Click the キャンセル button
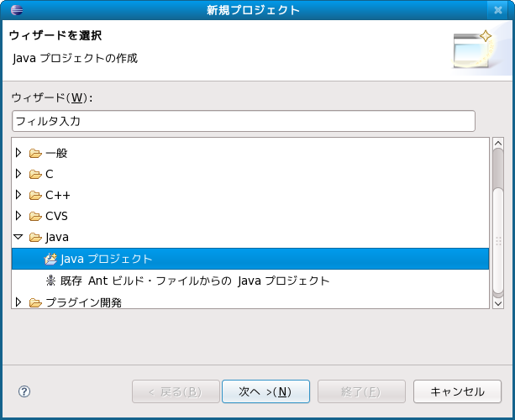This screenshot has height=420, width=515. point(457,391)
